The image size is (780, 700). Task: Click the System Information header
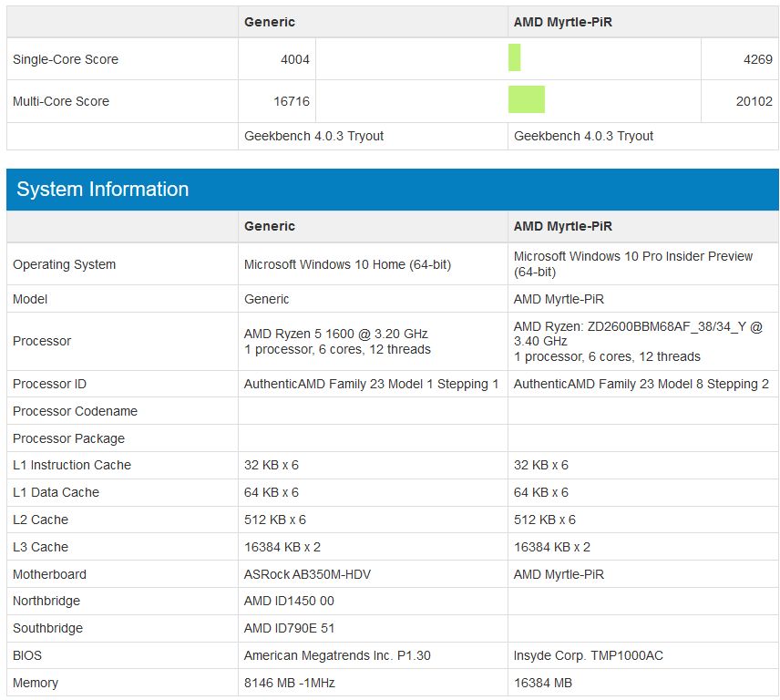(393, 189)
